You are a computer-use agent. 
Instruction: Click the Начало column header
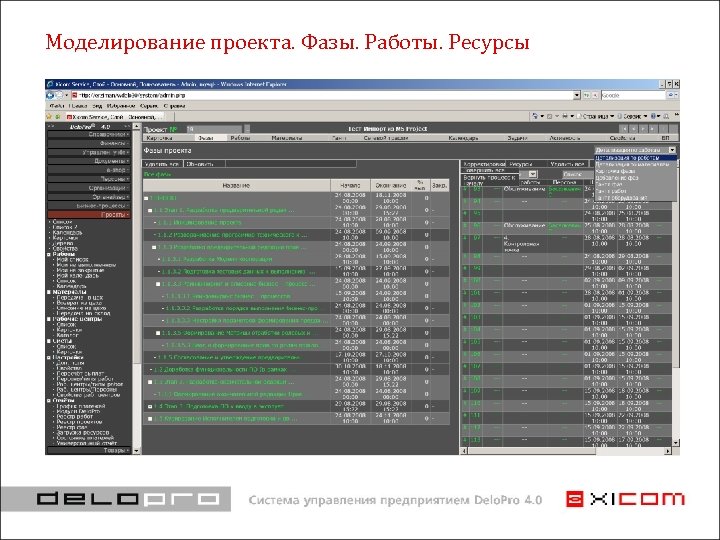[350, 186]
